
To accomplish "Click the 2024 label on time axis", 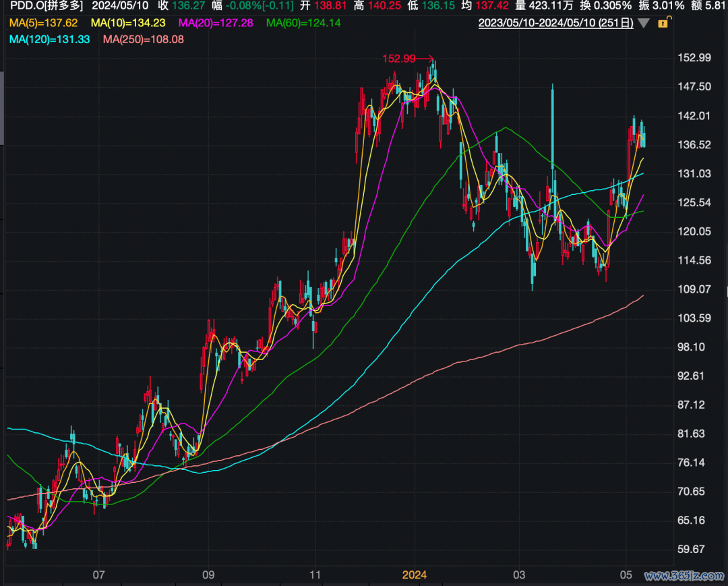I will click(x=414, y=575).
